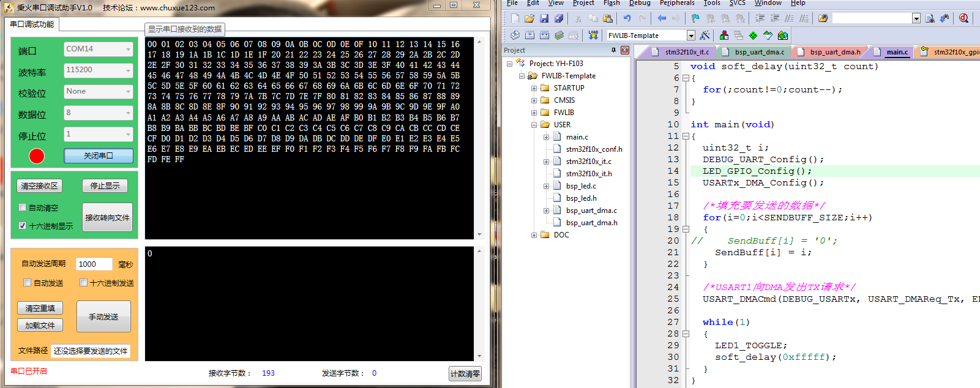This screenshot has width=980, height=388.
Task: Enable the 自动清空 checkbox
Action: click(x=23, y=207)
